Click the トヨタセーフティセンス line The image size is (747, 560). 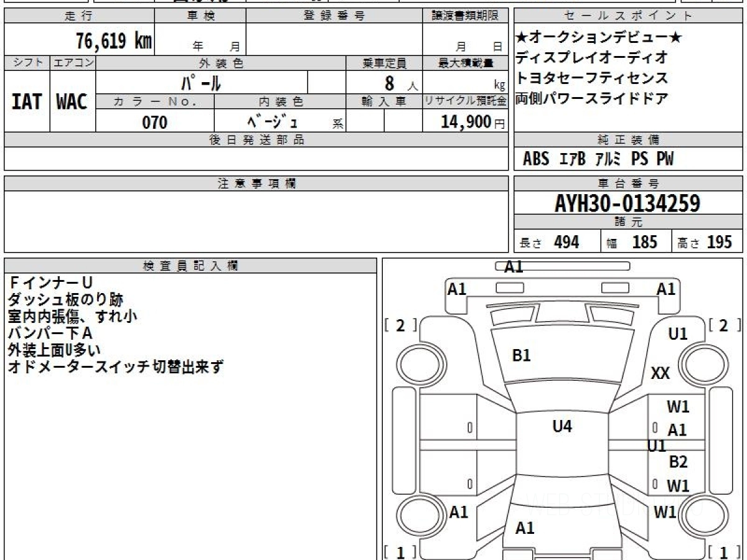pos(591,78)
